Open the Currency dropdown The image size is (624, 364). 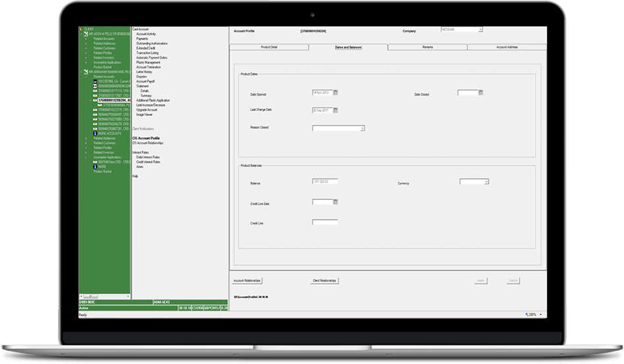(486, 181)
